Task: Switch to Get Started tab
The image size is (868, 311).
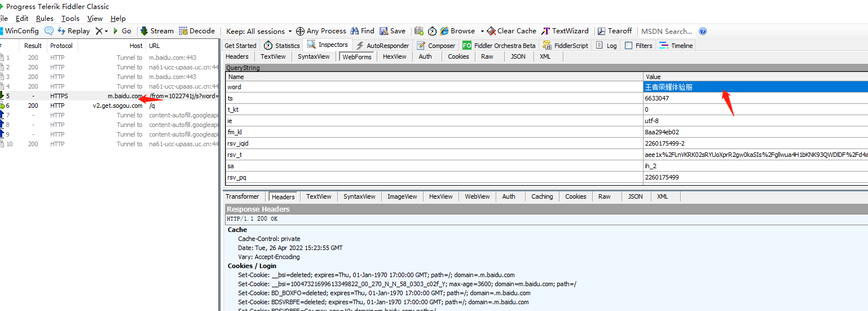Action: click(x=240, y=46)
